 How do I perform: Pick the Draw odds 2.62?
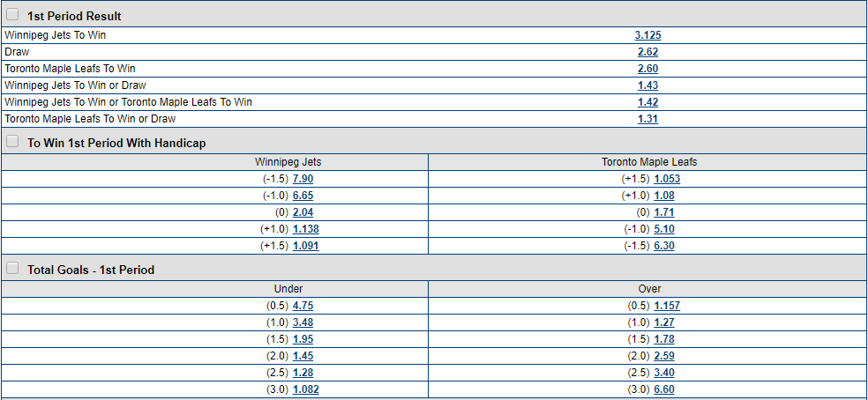tap(647, 52)
